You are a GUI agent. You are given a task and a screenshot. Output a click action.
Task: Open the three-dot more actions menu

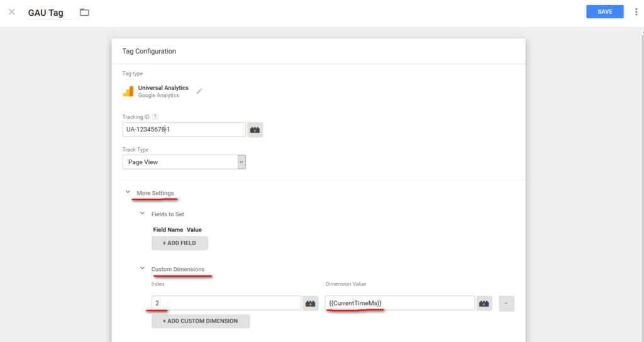pos(636,12)
